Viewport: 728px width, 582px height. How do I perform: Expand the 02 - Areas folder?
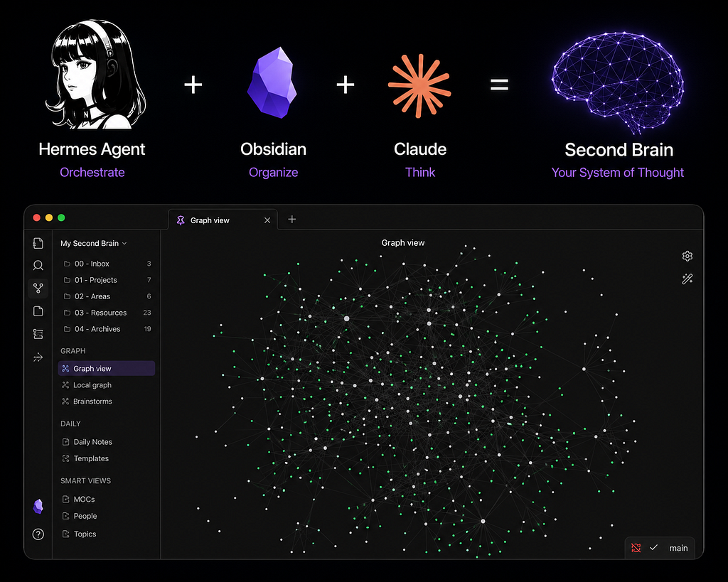[x=107, y=296]
